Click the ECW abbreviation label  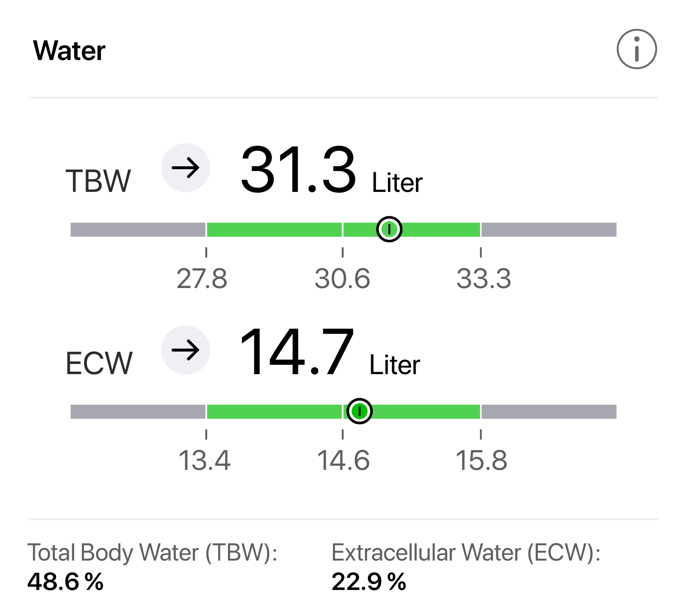(x=99, y=363)
